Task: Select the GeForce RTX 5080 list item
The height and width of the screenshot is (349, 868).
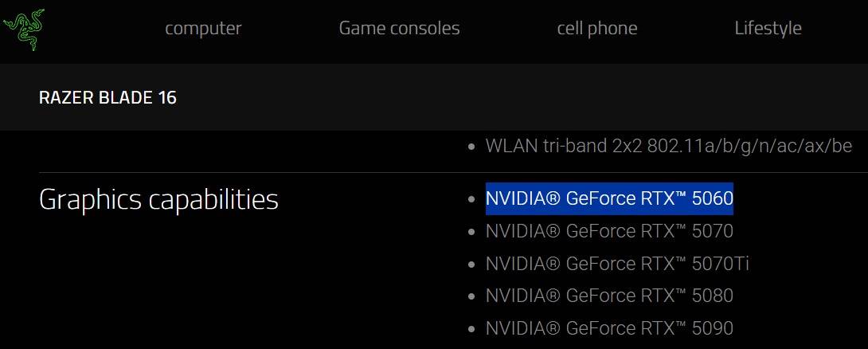Action: (x=609, y=296)
